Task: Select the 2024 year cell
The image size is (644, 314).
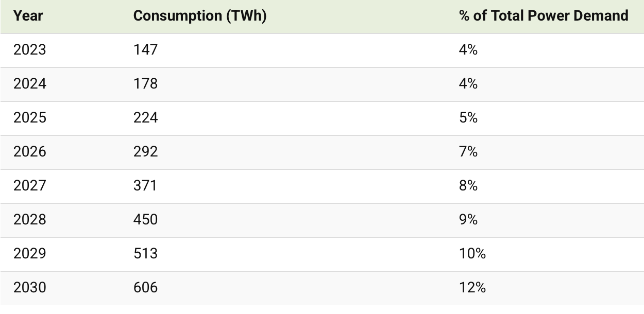Action: 29,84
